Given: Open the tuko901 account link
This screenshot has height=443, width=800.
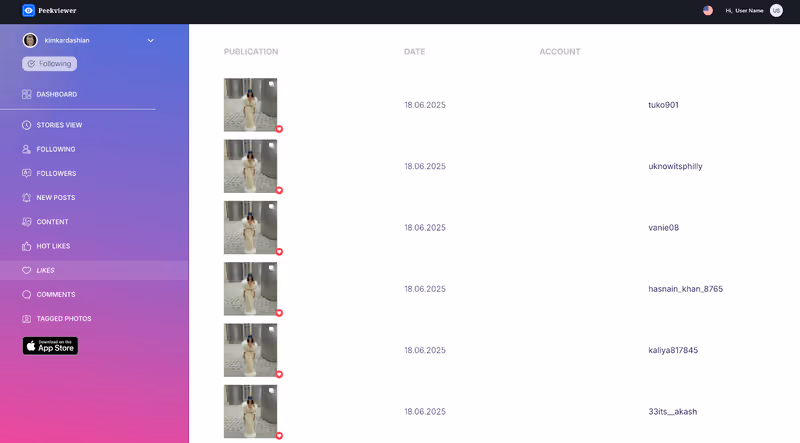Looking at the screenshot, I should coord(663,105).
